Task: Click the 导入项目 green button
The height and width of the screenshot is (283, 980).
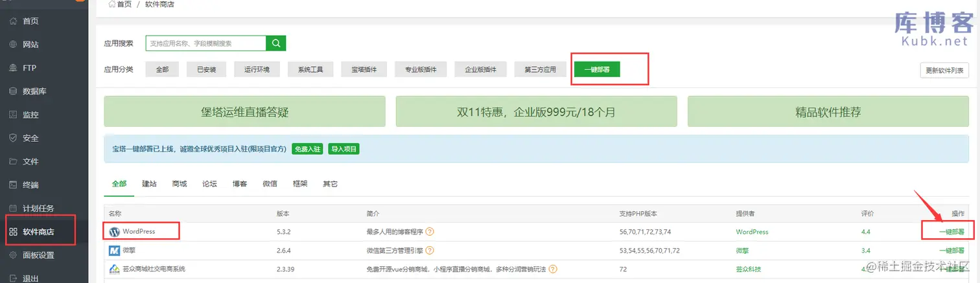Action: click(344, 149)
